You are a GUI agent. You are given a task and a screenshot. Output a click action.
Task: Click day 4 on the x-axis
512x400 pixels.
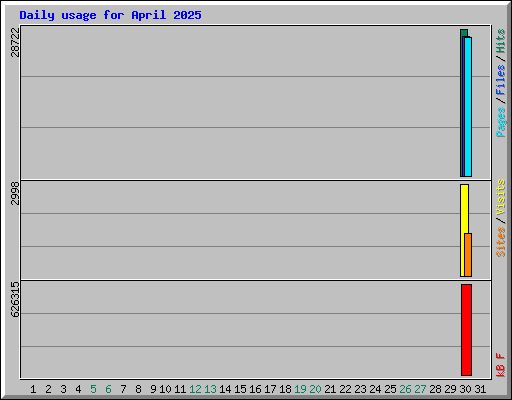tap(78, 389)
